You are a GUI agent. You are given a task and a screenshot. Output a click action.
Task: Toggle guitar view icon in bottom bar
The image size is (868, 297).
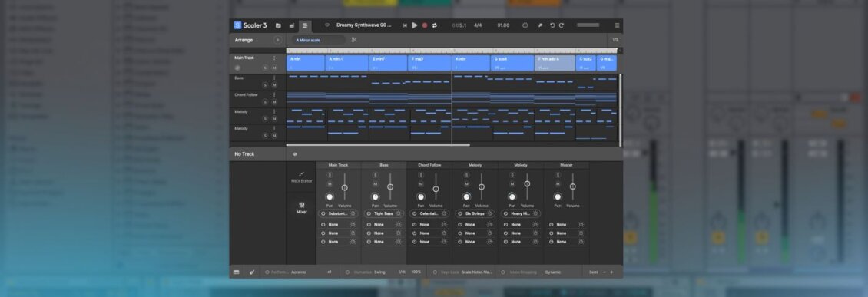(251, 272)
